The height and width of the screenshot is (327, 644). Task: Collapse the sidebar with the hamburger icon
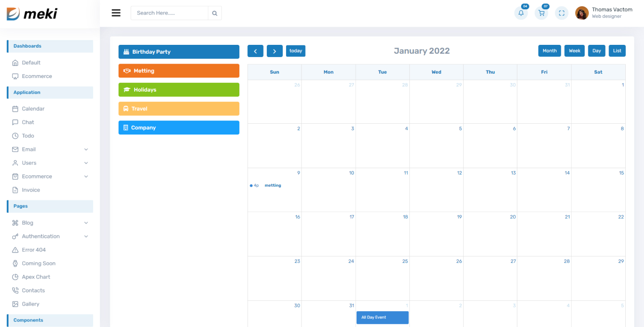coord(116,13)
